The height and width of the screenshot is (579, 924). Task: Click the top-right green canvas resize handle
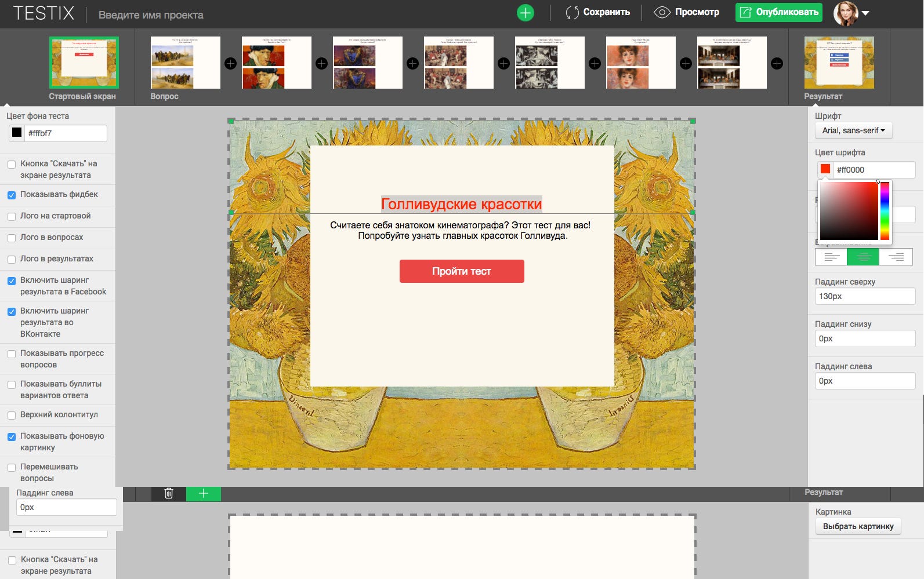click(693, 121)
